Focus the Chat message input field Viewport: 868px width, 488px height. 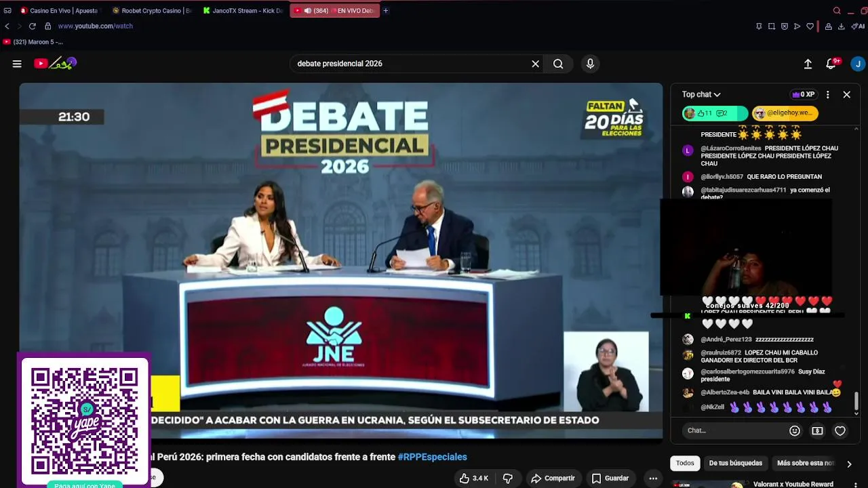(734, 430)
